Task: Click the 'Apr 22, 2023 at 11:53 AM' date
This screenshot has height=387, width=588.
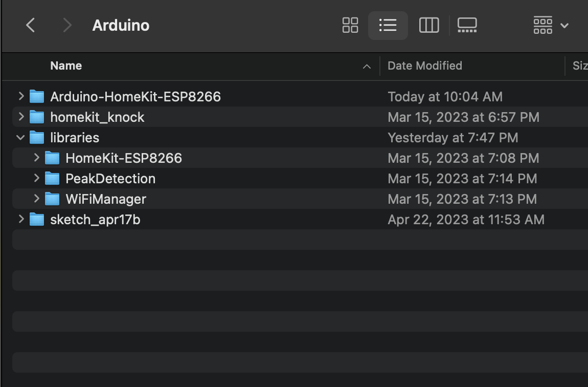Action: pos(466,220)
